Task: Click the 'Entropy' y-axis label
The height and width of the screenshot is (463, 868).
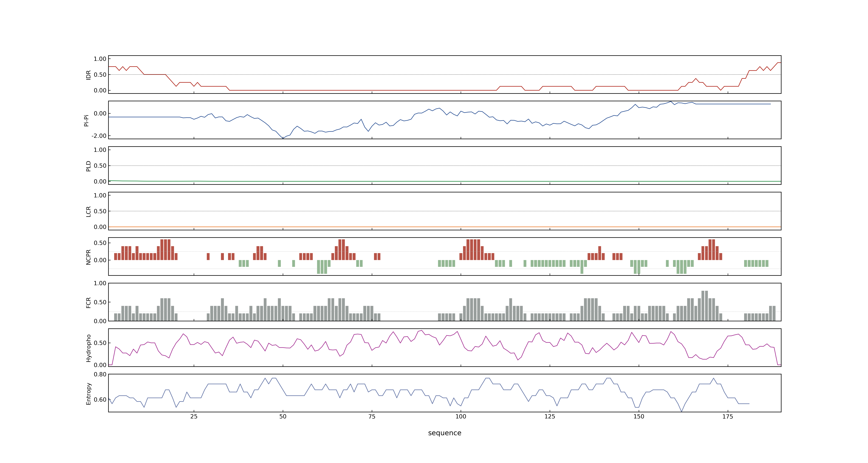Action: [88, 394]
